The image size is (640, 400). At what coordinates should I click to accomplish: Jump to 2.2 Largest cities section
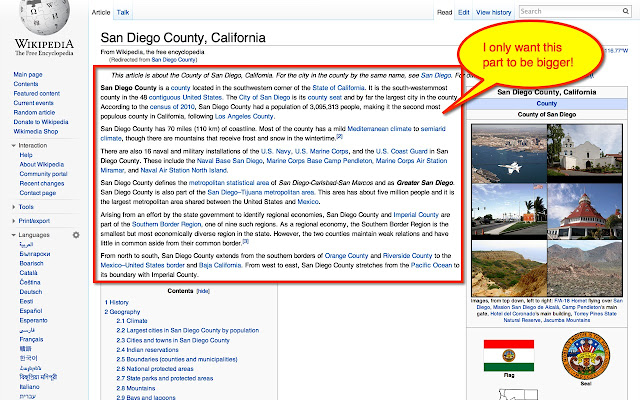point(188,331)
